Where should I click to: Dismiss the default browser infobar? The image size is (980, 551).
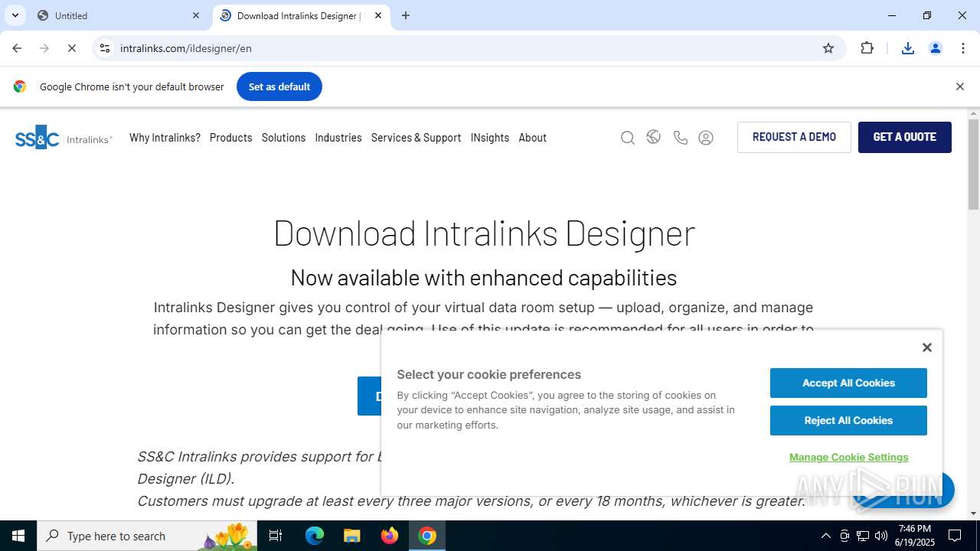pyautogui.click(x=959, y=86)
